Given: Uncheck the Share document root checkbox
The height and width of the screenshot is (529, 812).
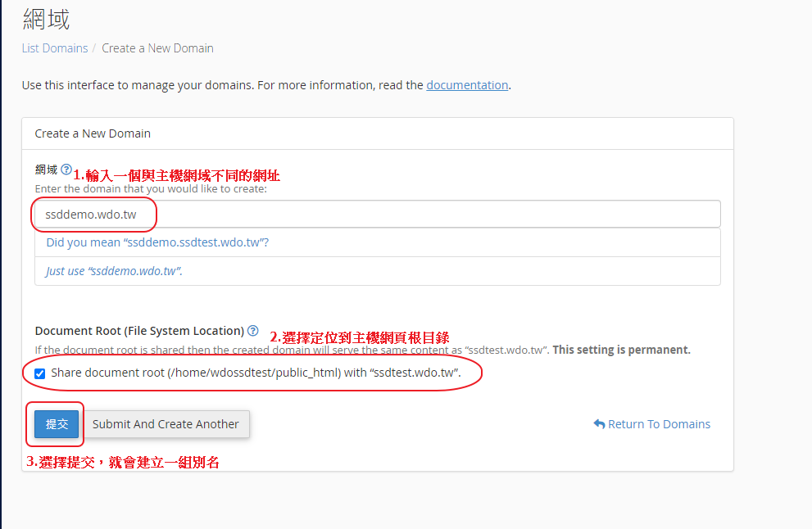Looking at the screenshot, I should tap(40, 373).
